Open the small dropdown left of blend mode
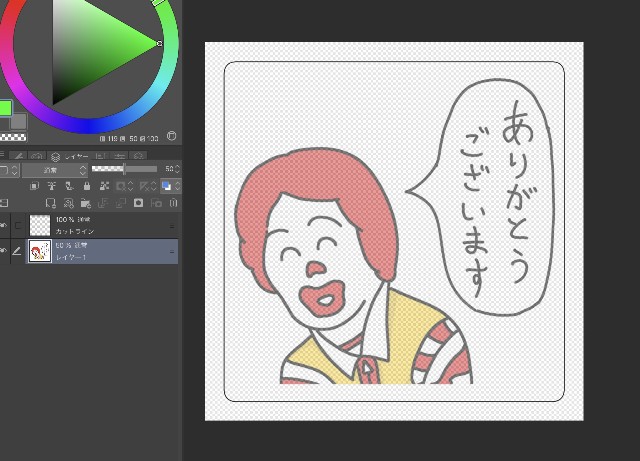 (x=9, y=170)
